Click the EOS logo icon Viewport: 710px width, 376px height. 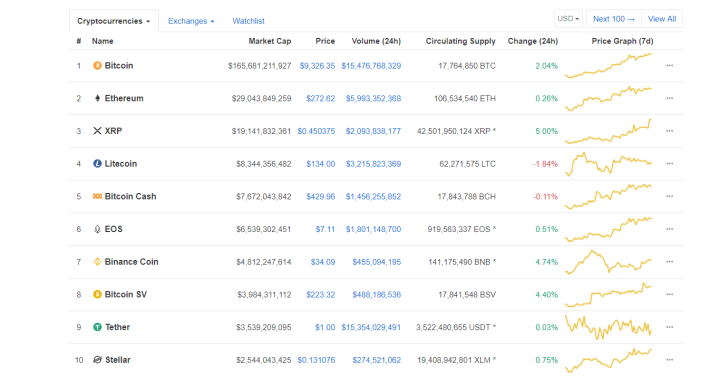[x=97, y=229]
